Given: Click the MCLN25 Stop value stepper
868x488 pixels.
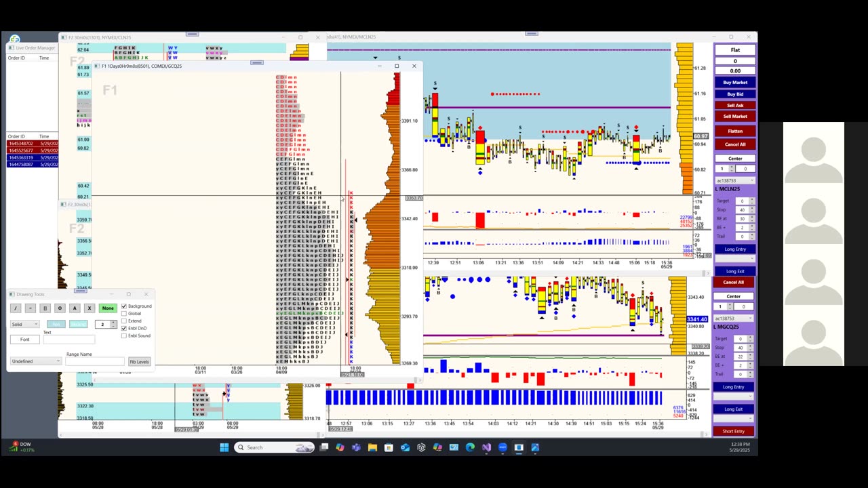Looking at the screenshot, I should point(747,210).
